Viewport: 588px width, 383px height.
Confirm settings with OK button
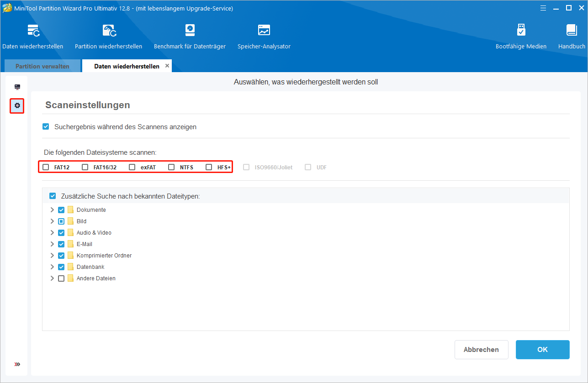542,350
